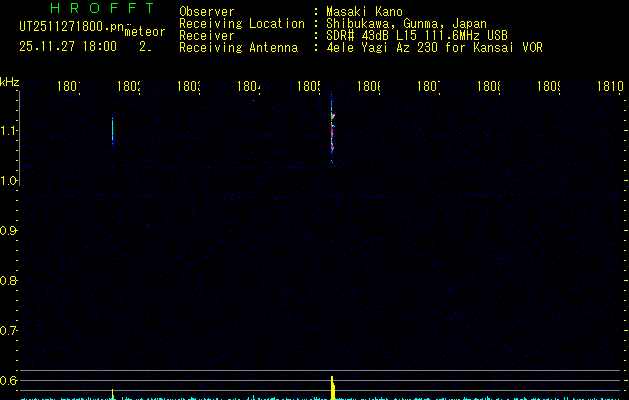Click the meteor label under the file name
The width and height of the screenshot is (629, 400).
(x=144, y=32)
